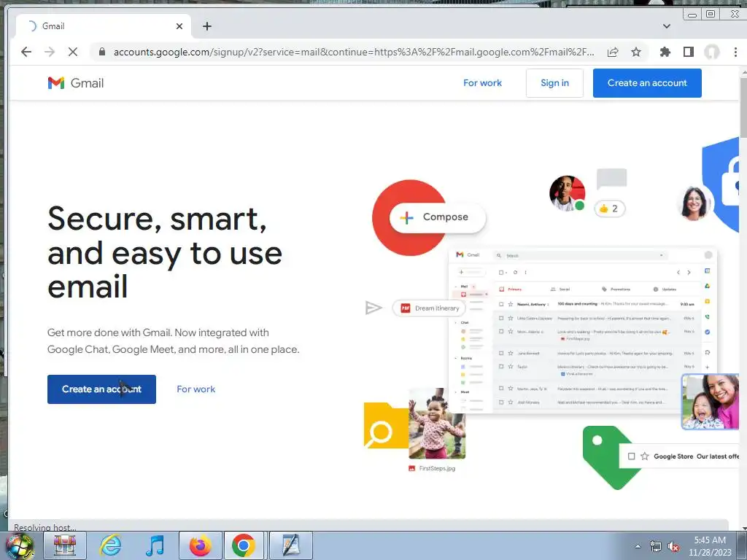Select the Gmail browser tab
The width and height of the screenshot is (747, 560).
104,26
